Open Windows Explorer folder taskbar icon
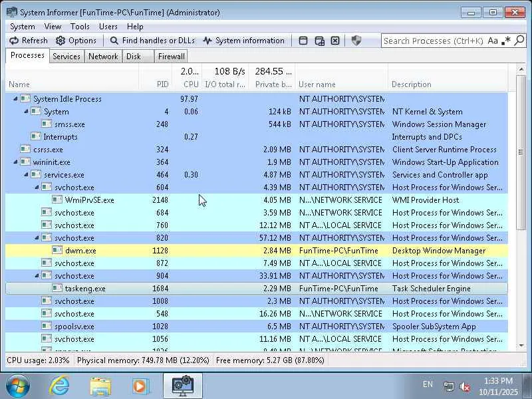The width and height of the screenshot is (532, 399). pos(100,387)
